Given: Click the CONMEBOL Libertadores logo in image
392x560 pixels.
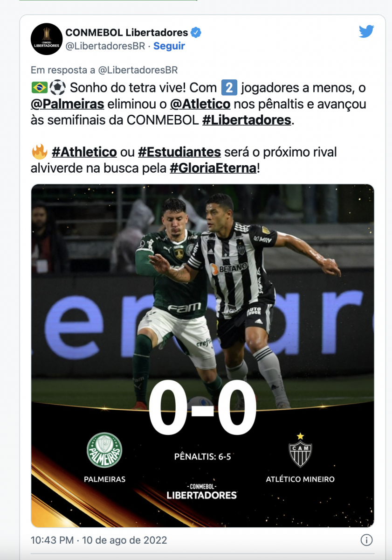Looking at the screenshot, I should click(202, 491).
